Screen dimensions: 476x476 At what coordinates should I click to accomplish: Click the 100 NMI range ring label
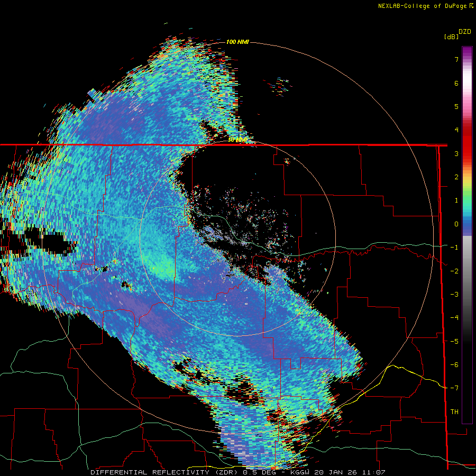(x=237, y=42)
